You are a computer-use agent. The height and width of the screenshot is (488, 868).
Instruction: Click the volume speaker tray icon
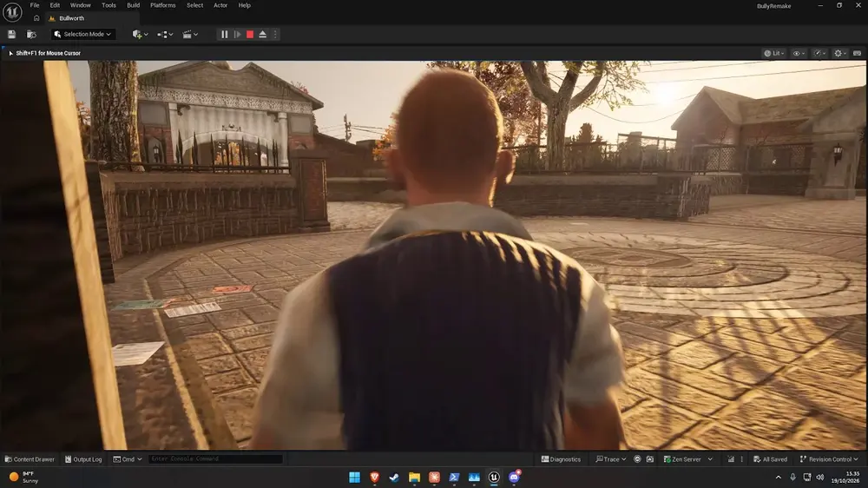(x=820, y=477)
